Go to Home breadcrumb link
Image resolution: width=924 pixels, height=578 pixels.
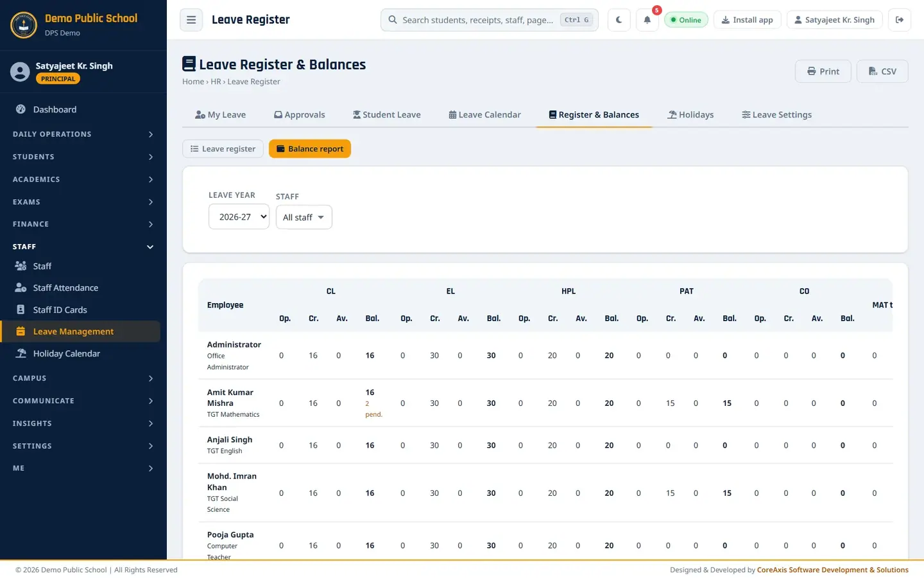[x=193, y=82]
